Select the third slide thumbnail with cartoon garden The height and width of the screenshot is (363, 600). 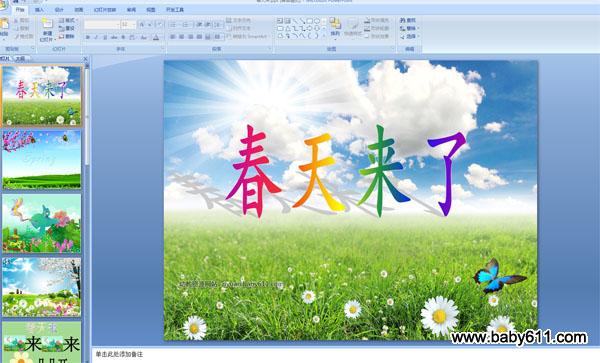tap(42, 223)
